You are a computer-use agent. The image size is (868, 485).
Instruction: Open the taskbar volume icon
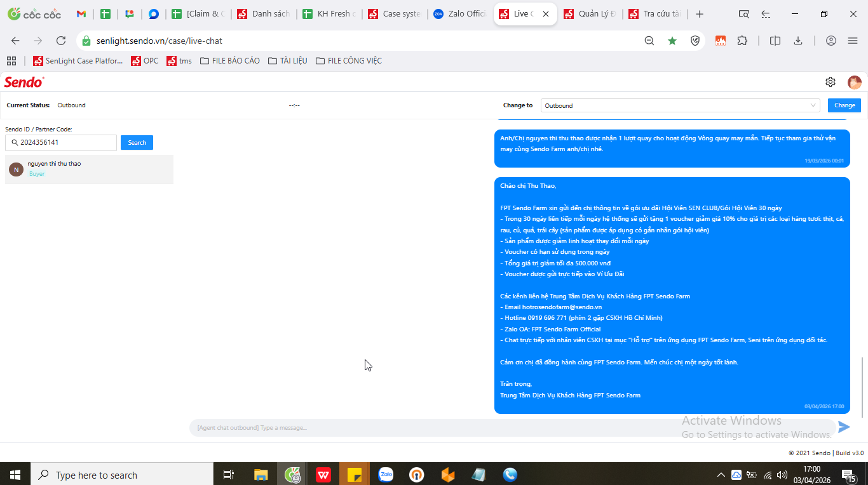782,475
